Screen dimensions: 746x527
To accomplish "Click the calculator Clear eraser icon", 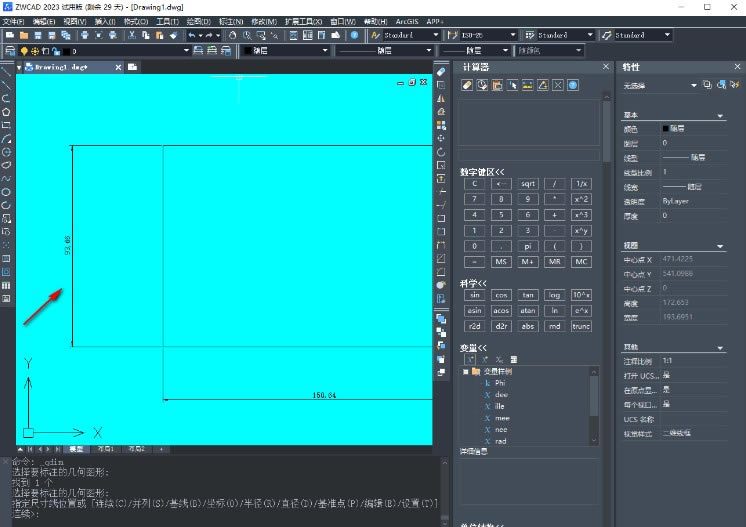I will tap(467, 85).
